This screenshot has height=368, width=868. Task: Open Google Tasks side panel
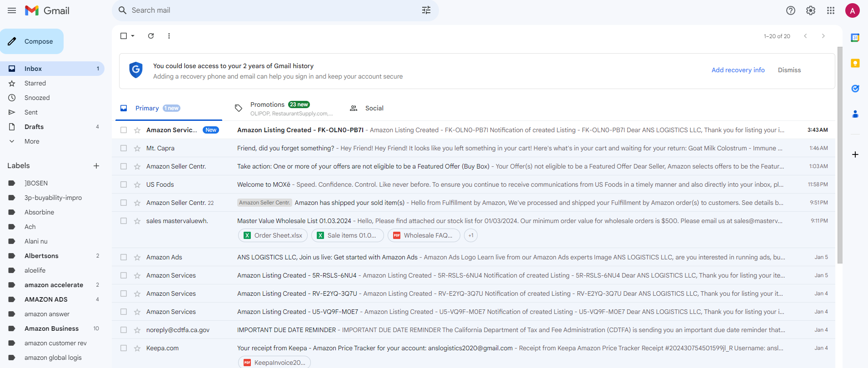point(855,89)
